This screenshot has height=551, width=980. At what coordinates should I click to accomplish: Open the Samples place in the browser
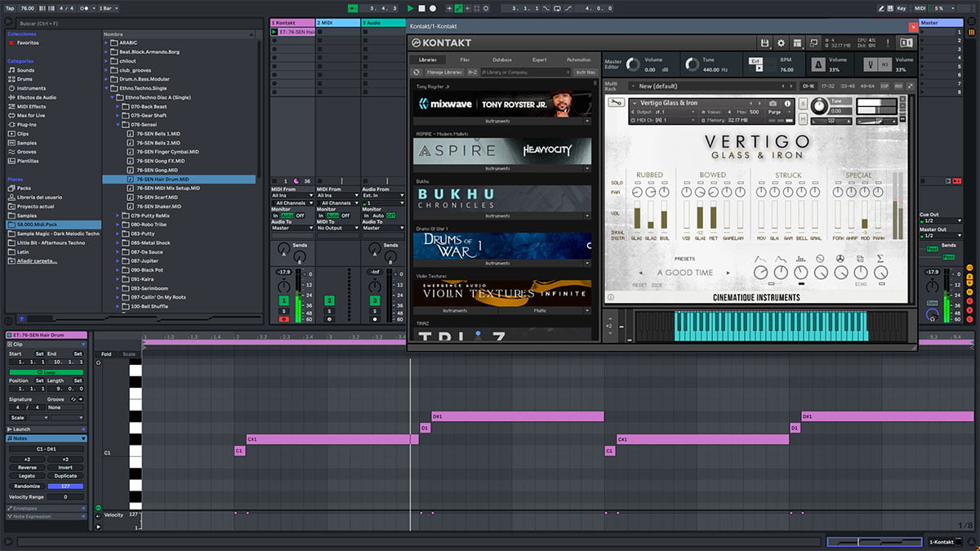(x=27, y=216)
